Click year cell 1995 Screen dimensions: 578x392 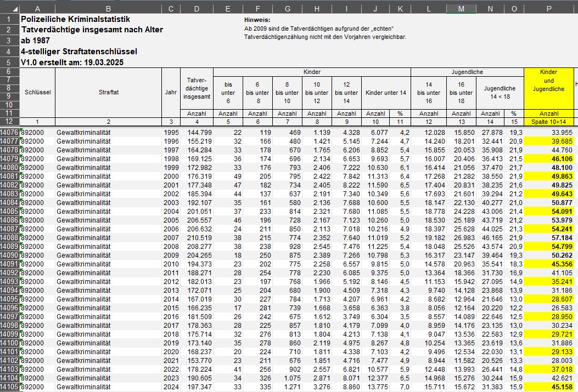tap(171, 133)
